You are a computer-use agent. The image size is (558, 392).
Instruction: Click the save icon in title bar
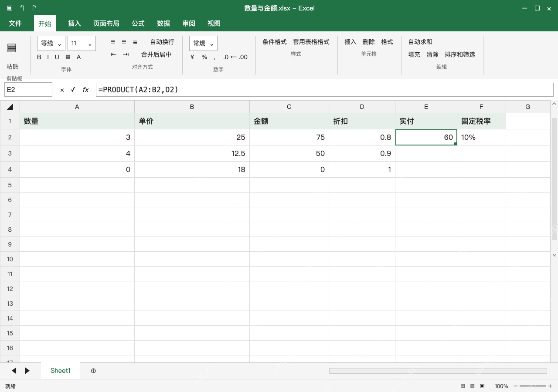pyautogui.click(x=10, y=8)
